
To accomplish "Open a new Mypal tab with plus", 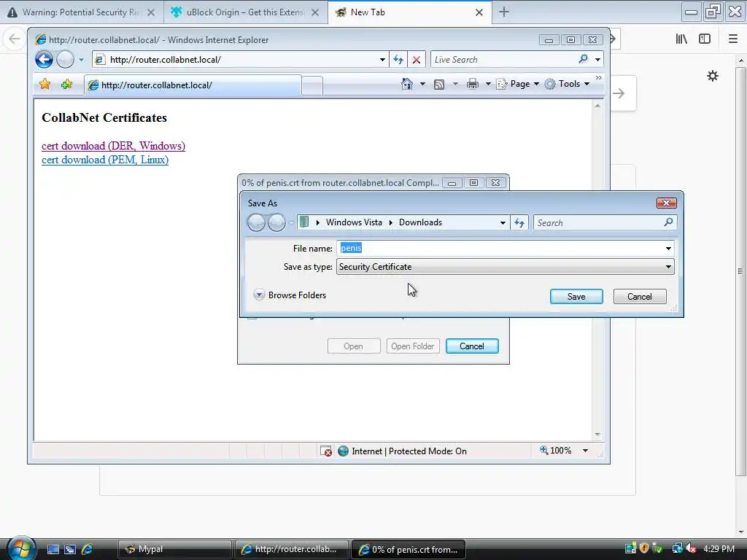I will [504, 12].
